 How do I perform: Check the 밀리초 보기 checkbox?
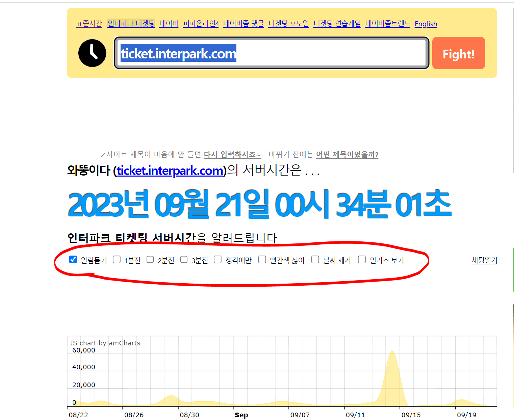pyautogui.click(x=362, y=259)
